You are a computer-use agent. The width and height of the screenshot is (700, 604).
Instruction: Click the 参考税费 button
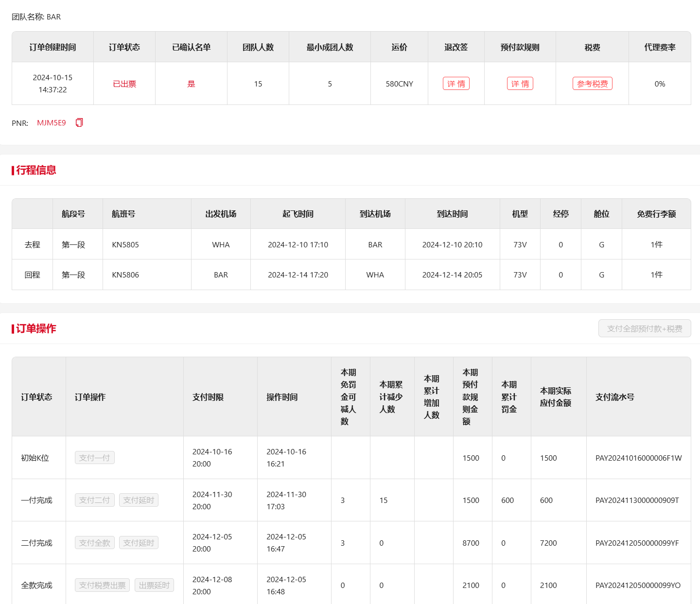coord(592,84)
